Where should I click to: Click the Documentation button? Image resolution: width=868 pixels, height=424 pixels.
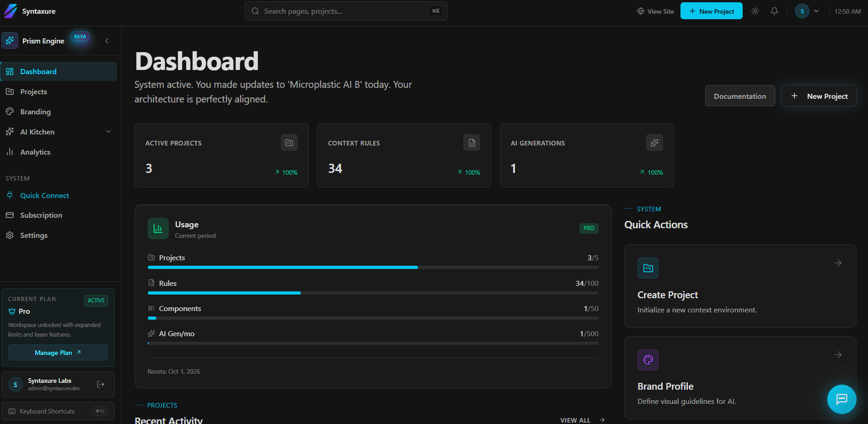click(740, 96)
